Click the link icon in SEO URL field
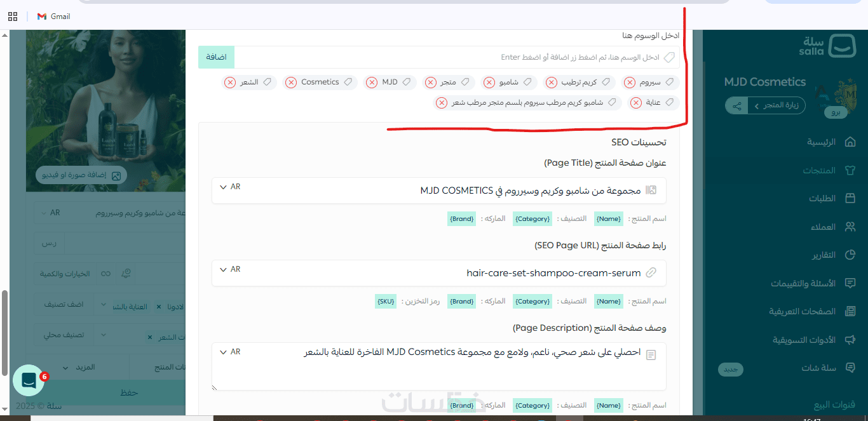The image size is (868, 421). (x=651, y=273)
